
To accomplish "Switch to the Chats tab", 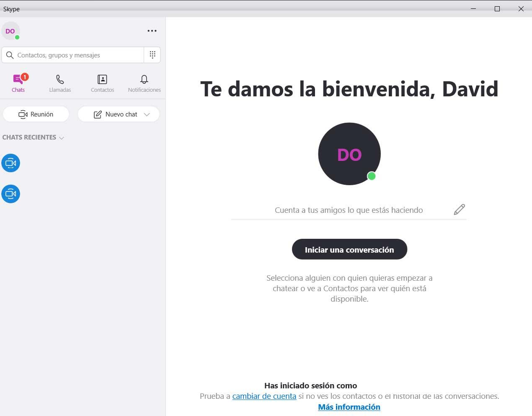I will coord(18,83).
